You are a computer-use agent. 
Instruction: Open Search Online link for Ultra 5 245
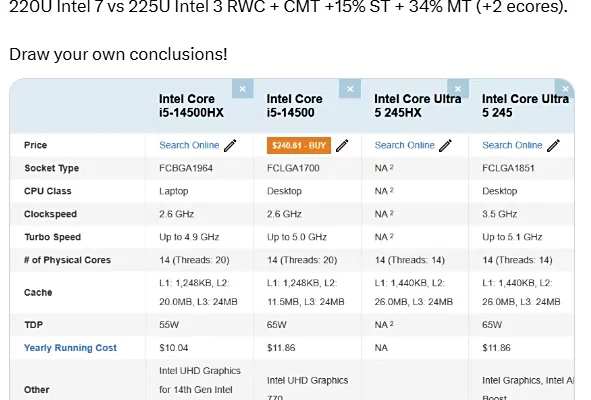tap(512, 145)
